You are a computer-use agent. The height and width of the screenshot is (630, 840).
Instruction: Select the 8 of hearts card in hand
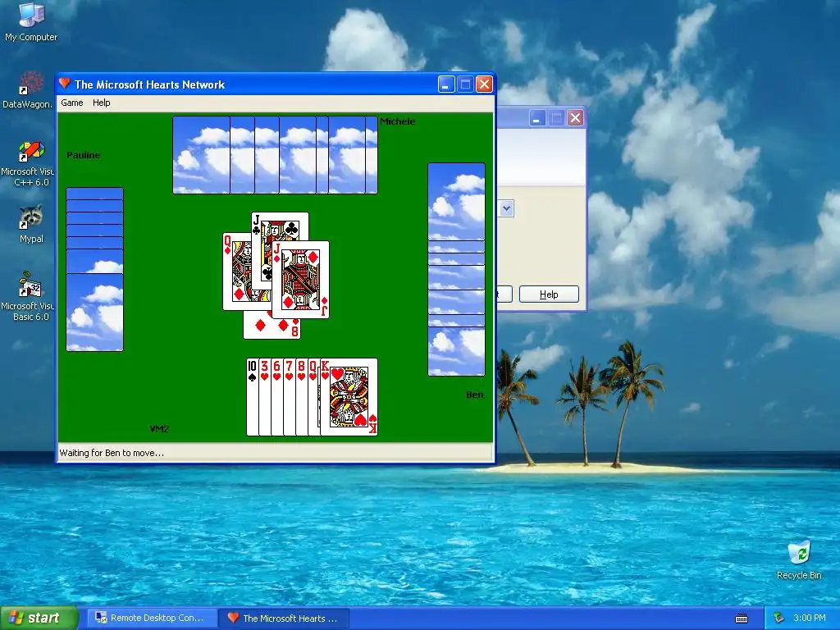coord(302,397)
